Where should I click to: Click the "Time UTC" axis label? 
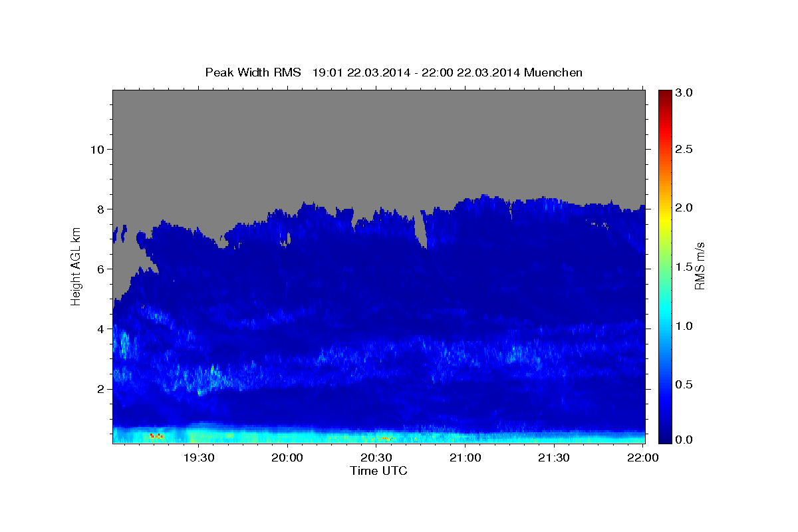(378, 471)
